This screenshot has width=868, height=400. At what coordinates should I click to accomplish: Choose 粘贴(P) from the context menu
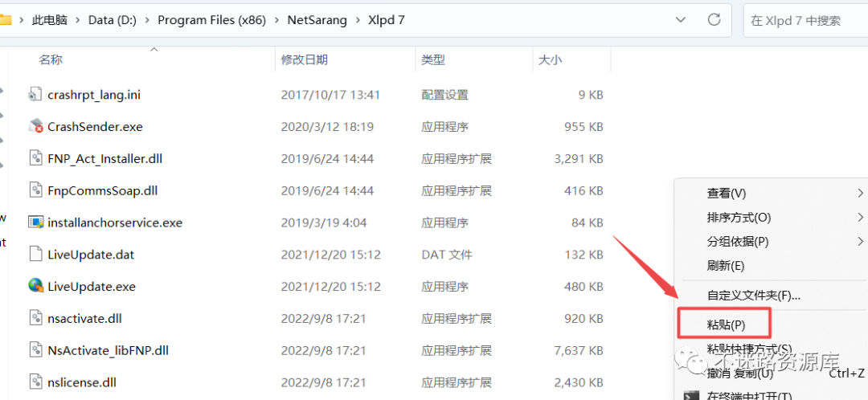(725, 324)
